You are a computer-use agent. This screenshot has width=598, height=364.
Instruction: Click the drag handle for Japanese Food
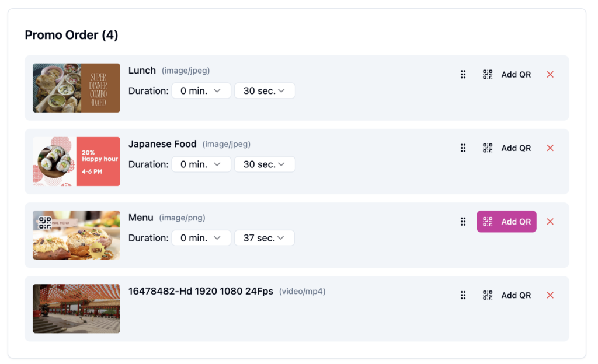[x=463, y=148]
